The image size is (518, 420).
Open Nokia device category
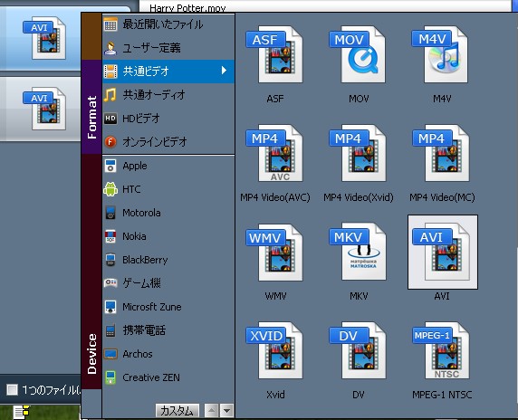click(x=168, y=236)
